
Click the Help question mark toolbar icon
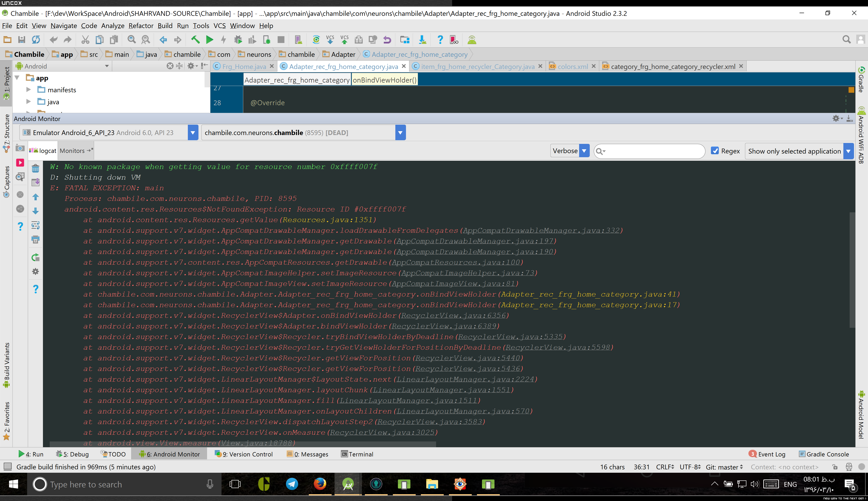click(x=440, y=40)
